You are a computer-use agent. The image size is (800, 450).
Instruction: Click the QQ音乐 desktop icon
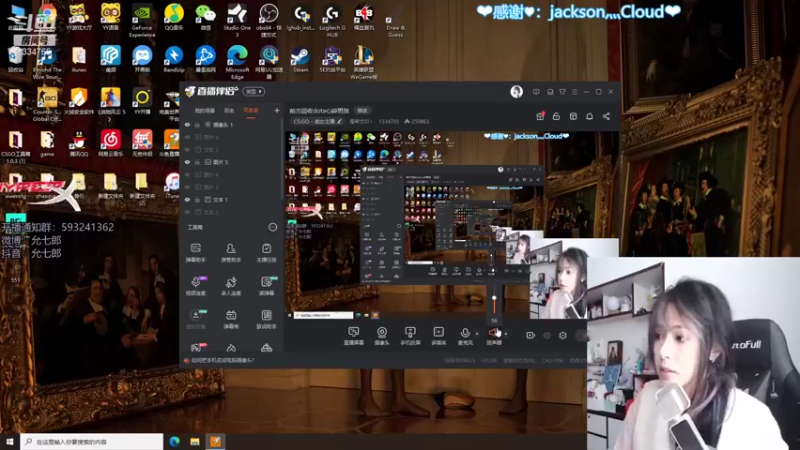[174, 18]
